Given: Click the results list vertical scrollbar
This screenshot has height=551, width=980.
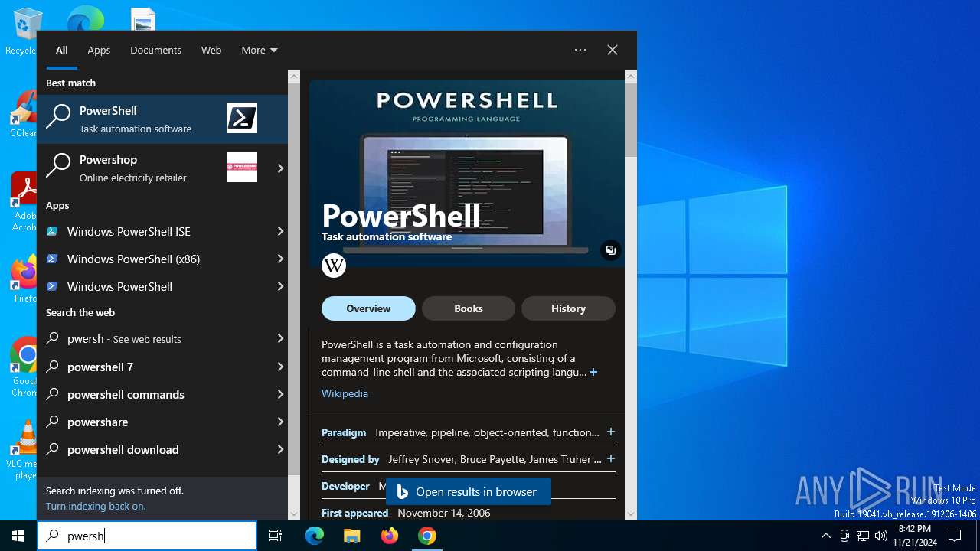Looking at the screenshot, I should click(294, 279).
